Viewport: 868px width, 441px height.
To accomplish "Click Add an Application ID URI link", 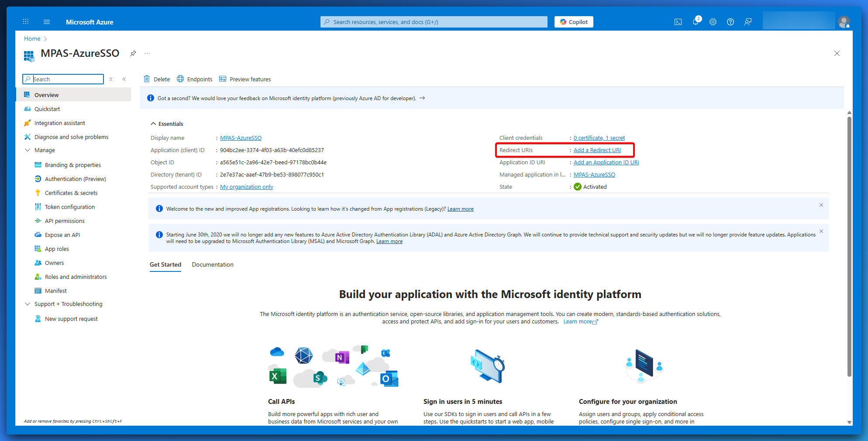I will (606, 162).
